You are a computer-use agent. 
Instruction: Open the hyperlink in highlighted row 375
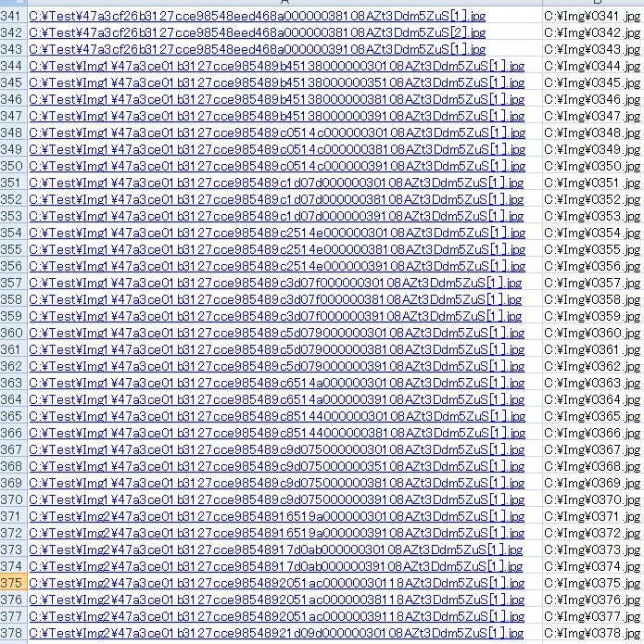[x=276, y=583]
